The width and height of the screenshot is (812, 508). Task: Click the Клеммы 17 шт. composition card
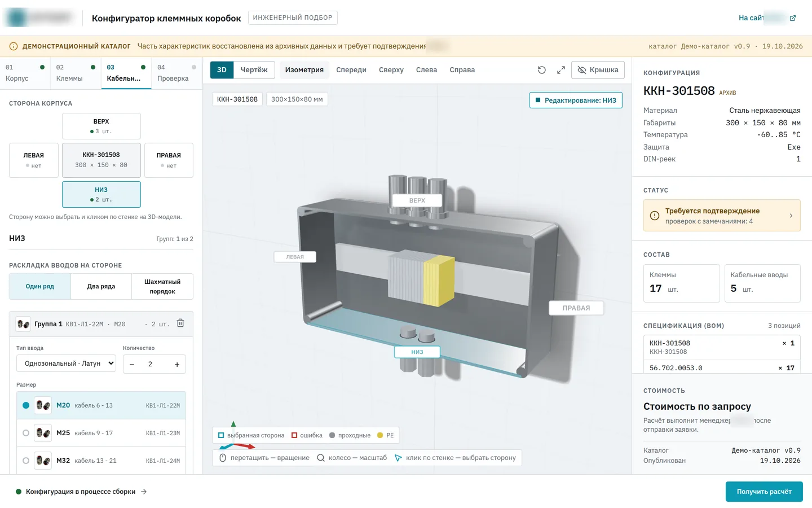click(x=682, y=283)
